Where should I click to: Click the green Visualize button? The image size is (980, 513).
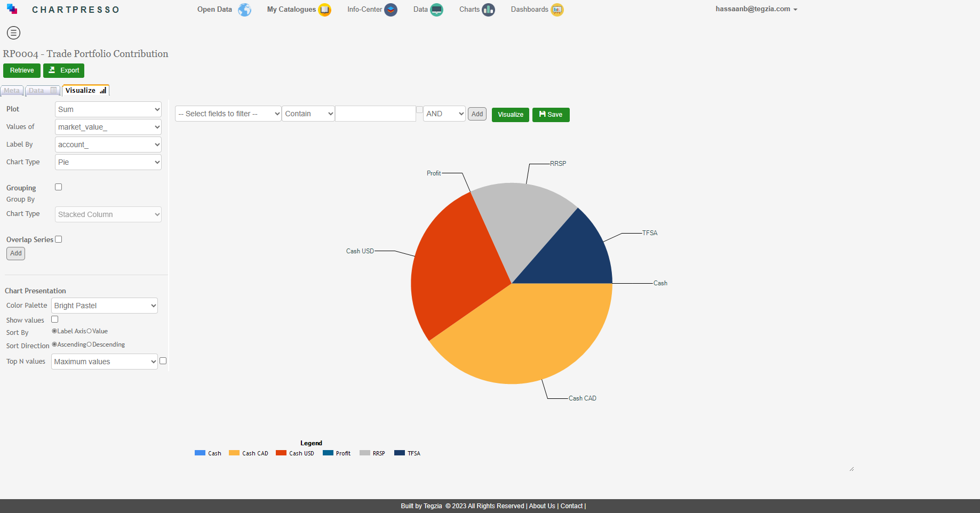[511, 115]
